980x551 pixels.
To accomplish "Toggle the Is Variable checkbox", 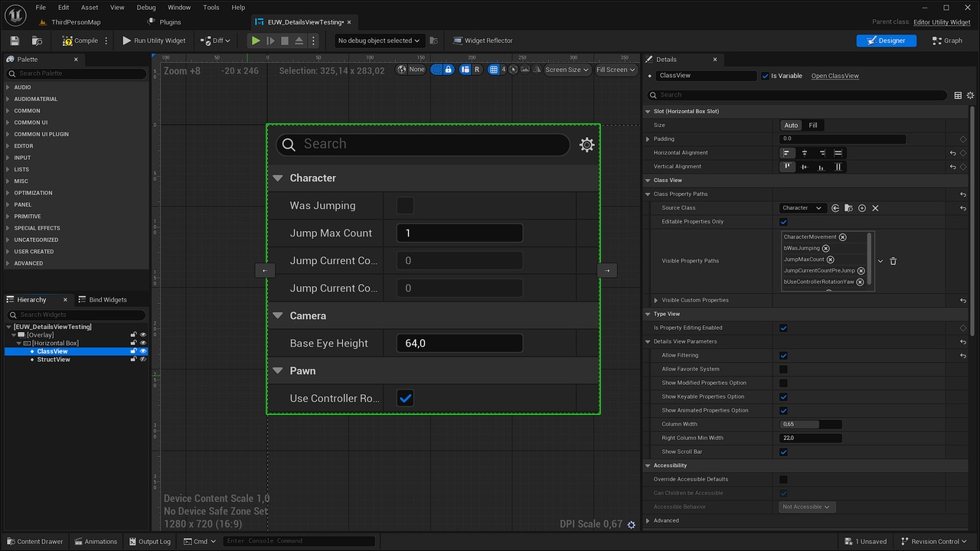I will tap(765, 76).
